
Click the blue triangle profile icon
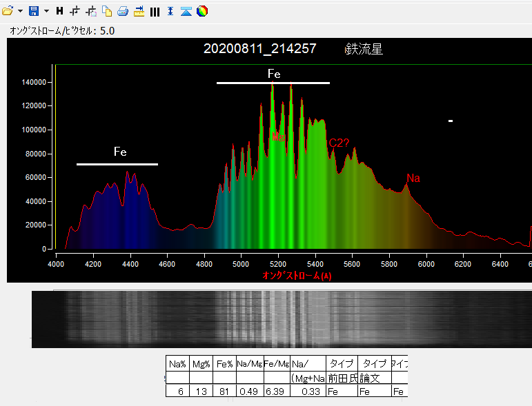point(186,11)
